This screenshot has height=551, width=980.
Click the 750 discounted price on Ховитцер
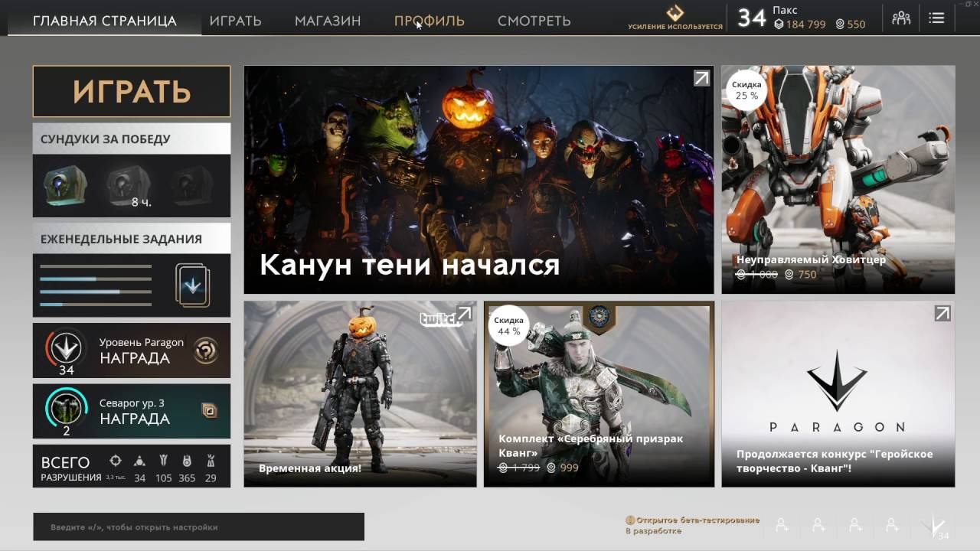coord(801,274)
